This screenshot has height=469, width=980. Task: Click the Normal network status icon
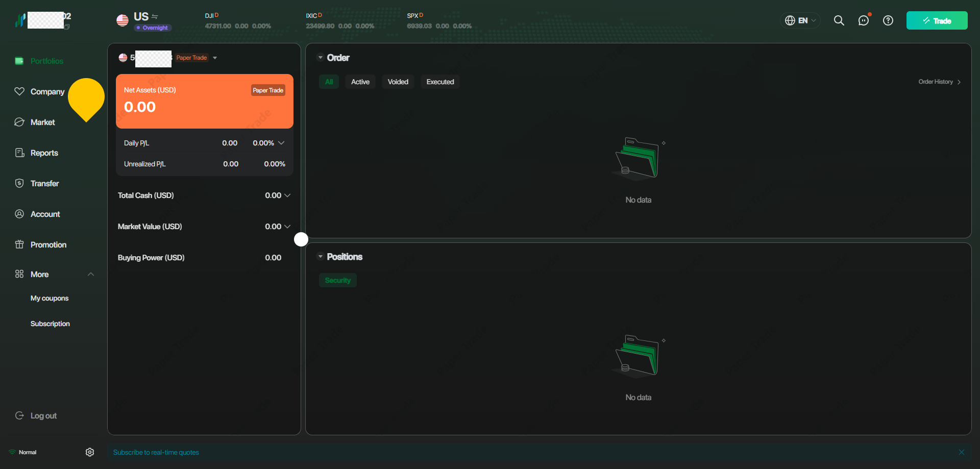[x=12, y=452]
